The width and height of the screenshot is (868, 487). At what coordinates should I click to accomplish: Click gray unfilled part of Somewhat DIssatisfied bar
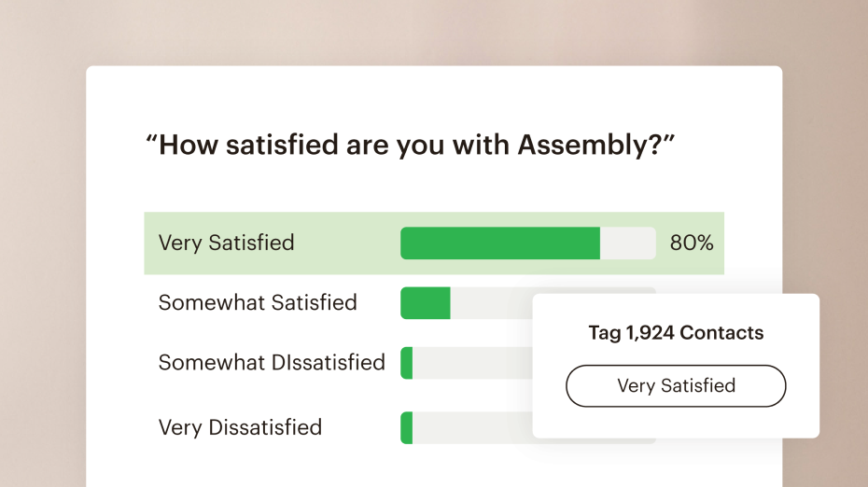(471, 363)
